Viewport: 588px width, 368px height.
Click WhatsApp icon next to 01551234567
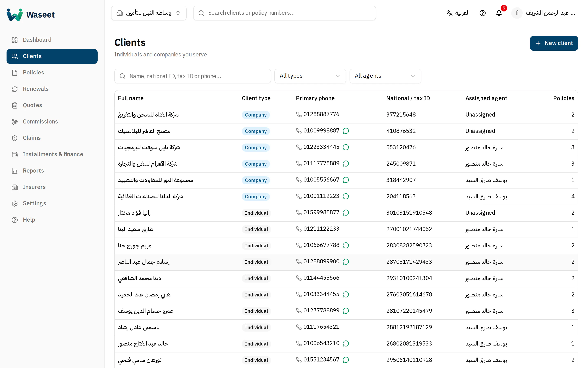click(x=346, y=360)
